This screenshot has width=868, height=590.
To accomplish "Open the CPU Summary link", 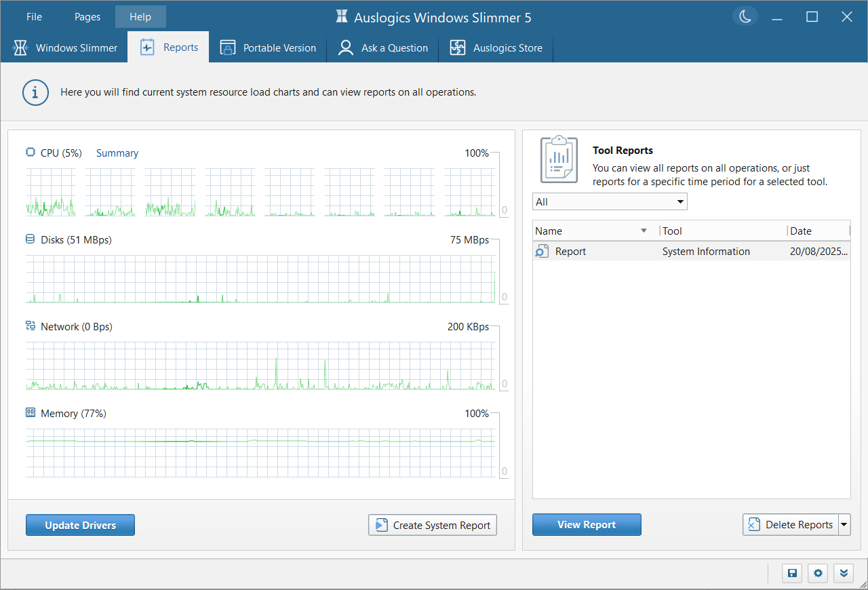I will (117, 153).
